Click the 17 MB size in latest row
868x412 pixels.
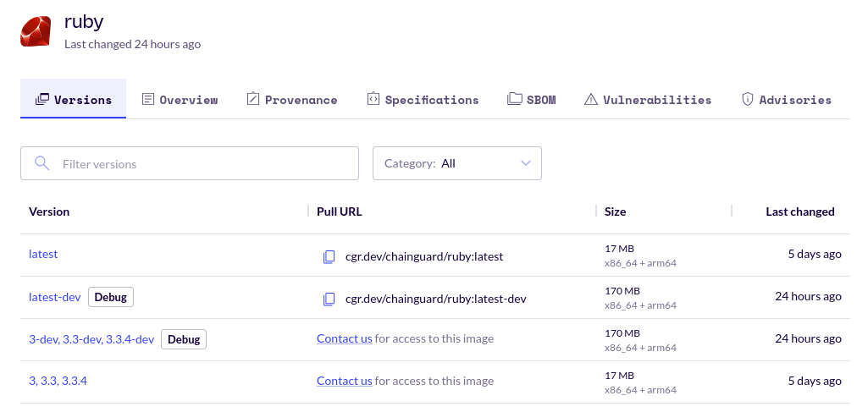click(x=619, y=249)
